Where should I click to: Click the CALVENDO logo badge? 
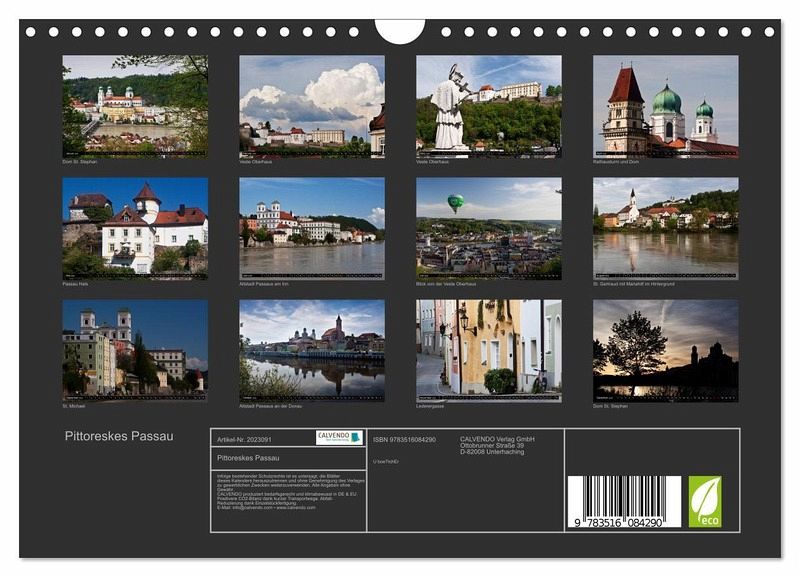[339, 437]
